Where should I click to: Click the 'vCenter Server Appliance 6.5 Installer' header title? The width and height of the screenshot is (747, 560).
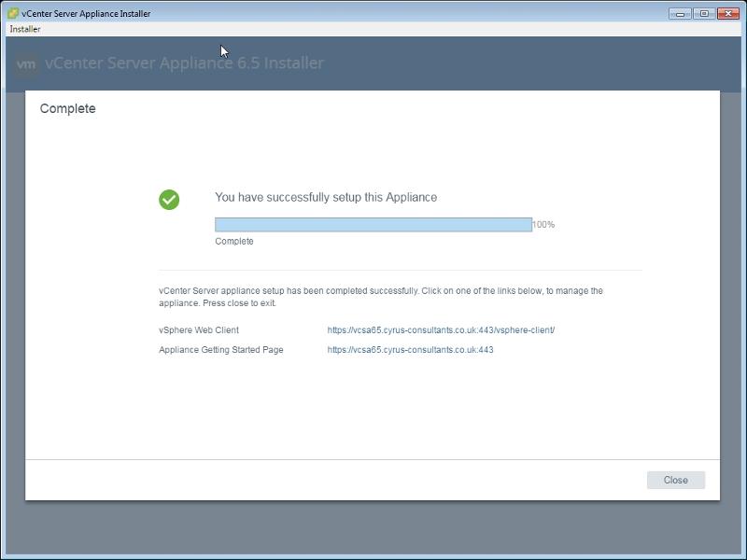click(x=184, y=63)
